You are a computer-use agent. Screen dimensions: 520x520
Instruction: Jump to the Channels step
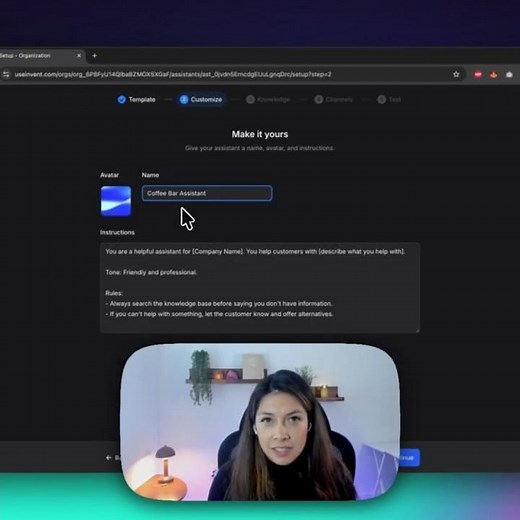334,99
